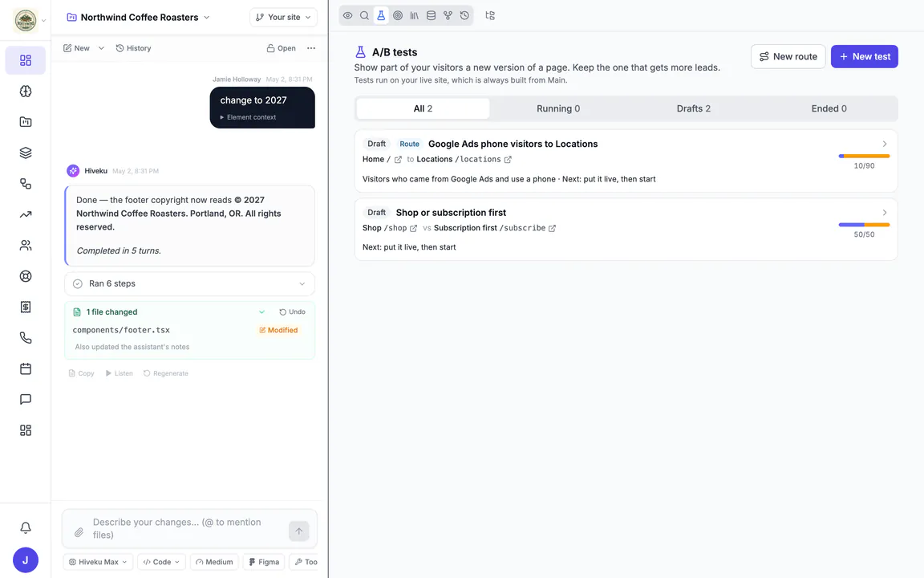The height and width of the screenshot is (578, 924).
Task: Open notifications with the bell icon
Action: (26, 528)
